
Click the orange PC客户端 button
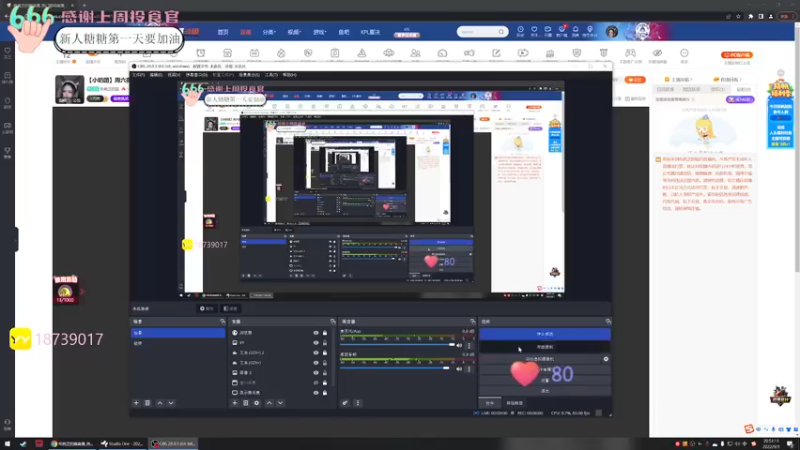point(737,55)
